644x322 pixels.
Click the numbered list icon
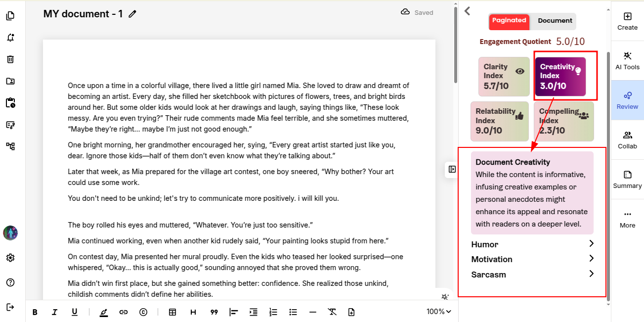[x=273, y=312]
